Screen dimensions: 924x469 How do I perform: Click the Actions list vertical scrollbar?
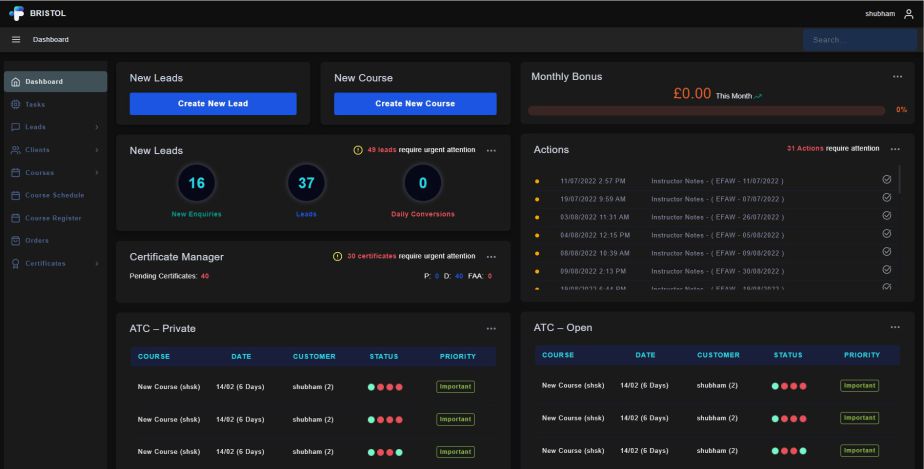[x=899, y=179]
